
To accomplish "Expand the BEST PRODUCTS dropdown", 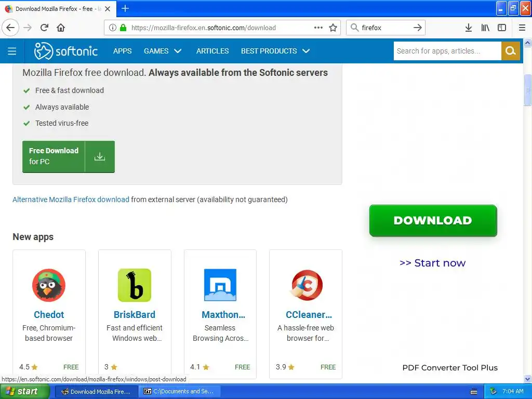I will [275, 51].
